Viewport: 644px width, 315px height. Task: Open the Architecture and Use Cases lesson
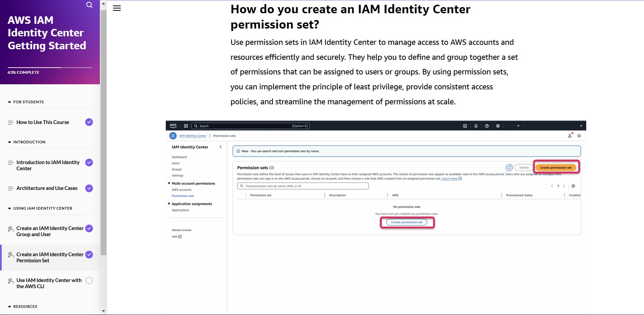(47, 188)
